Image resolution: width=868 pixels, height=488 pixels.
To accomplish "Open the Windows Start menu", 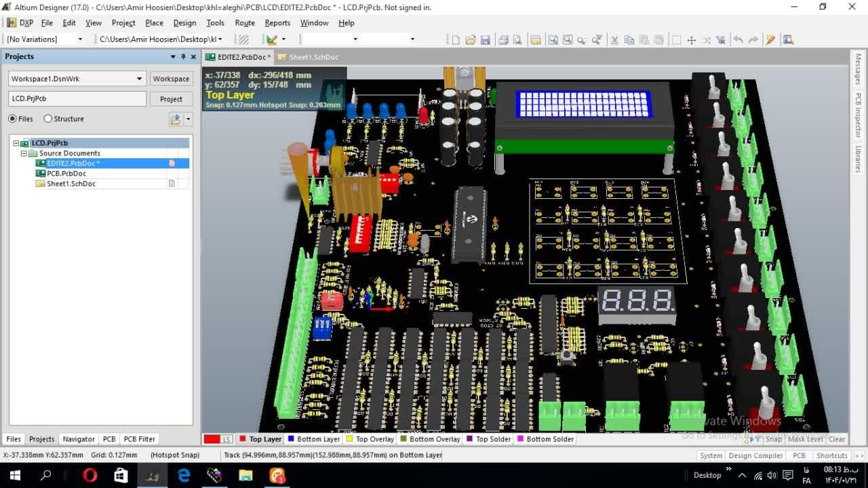I will [x=15, y=475].
